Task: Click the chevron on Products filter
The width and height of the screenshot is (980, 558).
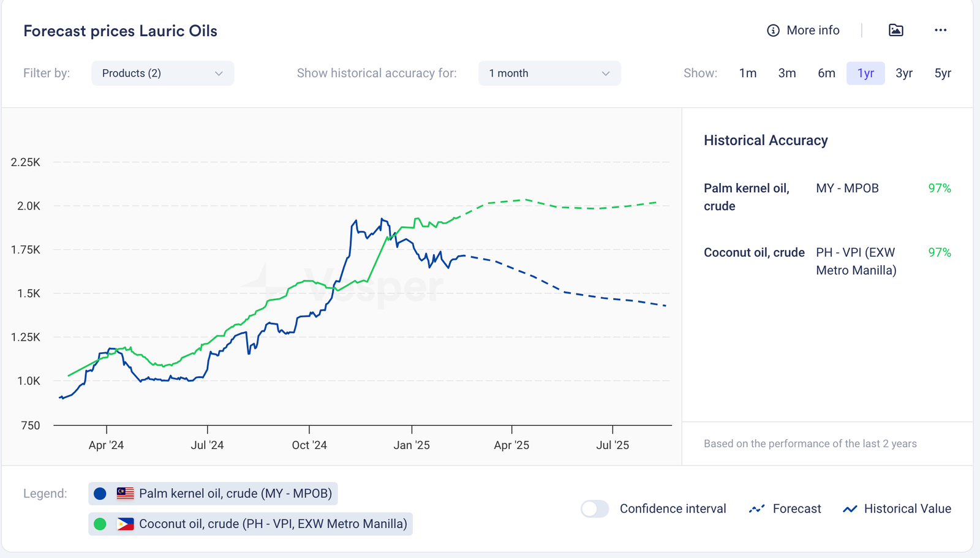Action: click(219, 74)
